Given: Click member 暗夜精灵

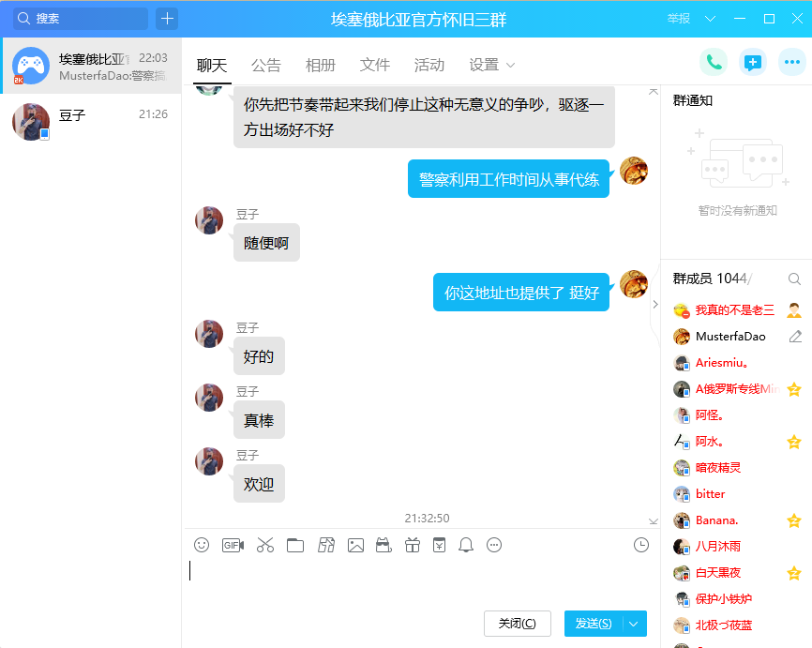Looking at the screenshot, I should pyautogui.click(x=717, y=468).
